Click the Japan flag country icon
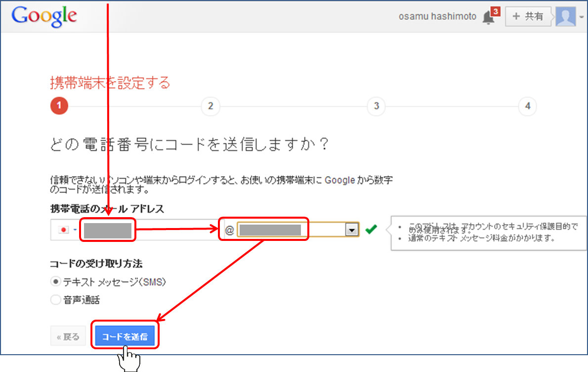 point(64,231)
